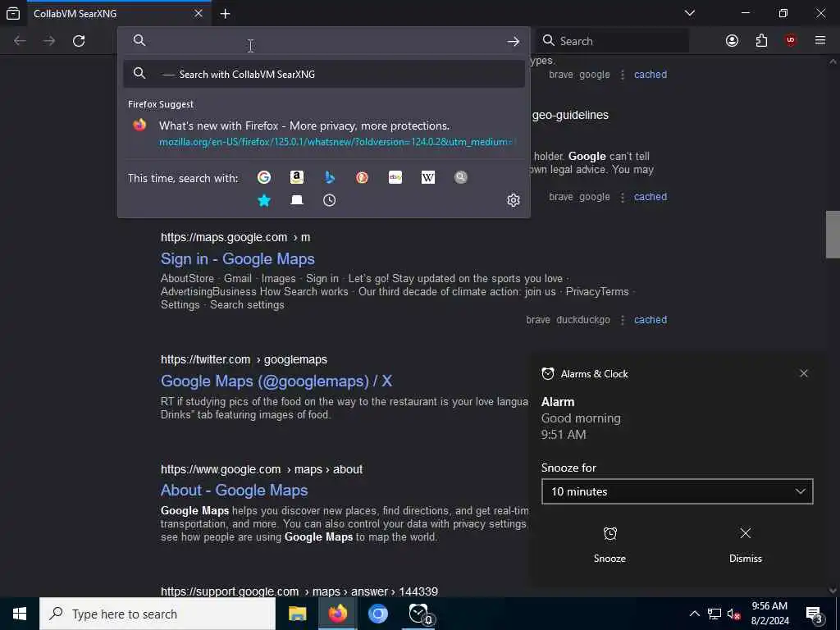Open Firefox View icon at top left
The image size is (840, 630).
[13, 13]
